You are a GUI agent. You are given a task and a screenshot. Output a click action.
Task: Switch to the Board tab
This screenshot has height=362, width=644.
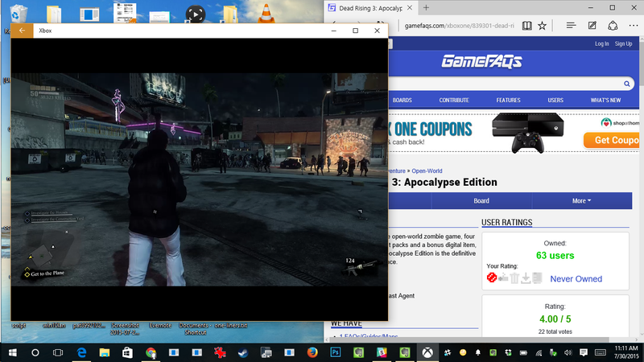(x=481, y=200)
